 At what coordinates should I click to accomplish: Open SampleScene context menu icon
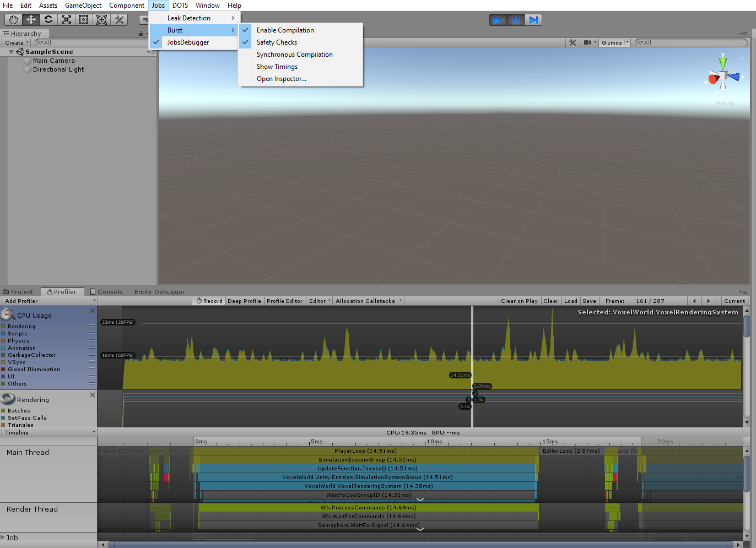tap(152, 52)
